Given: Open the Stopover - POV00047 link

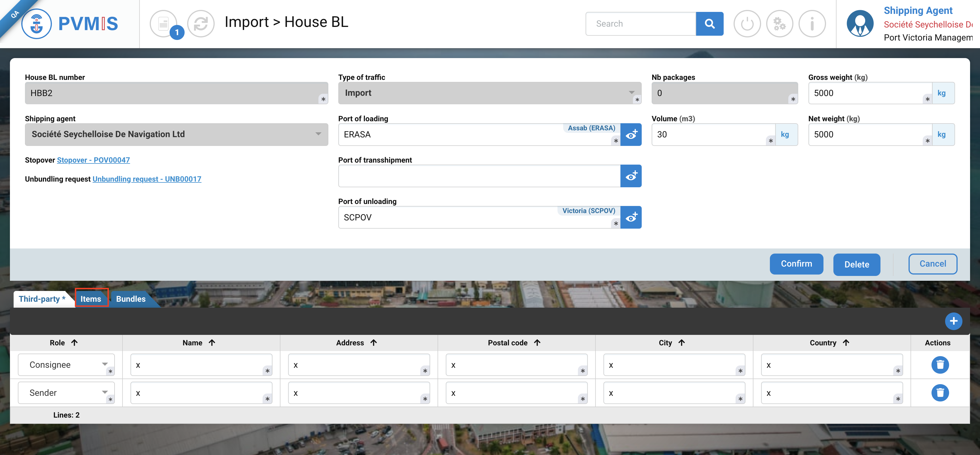Looking at the screenshot, I should click(x=93, y=160).
